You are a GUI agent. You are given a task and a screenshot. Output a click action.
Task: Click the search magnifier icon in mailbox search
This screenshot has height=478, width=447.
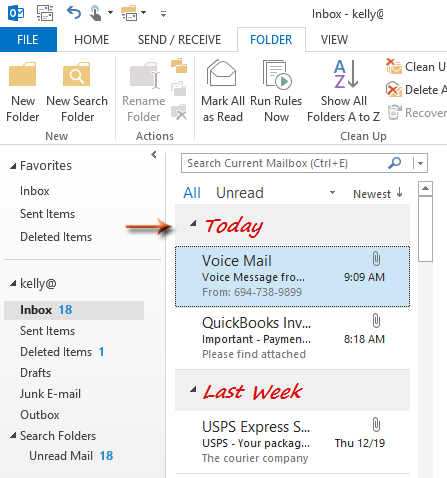(x=395, y=163)
